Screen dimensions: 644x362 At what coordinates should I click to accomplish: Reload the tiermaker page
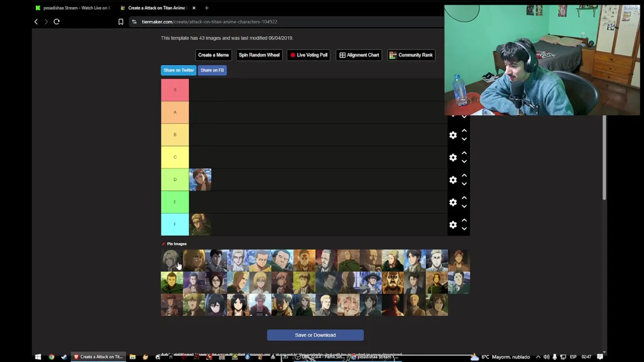coord(56,22)
